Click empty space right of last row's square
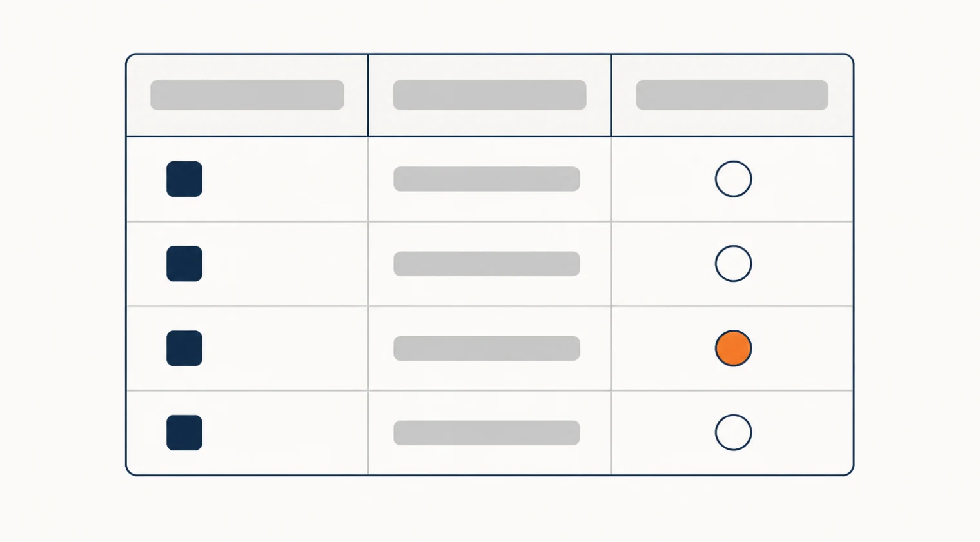The image size is (980, 542). click(284, 432)
